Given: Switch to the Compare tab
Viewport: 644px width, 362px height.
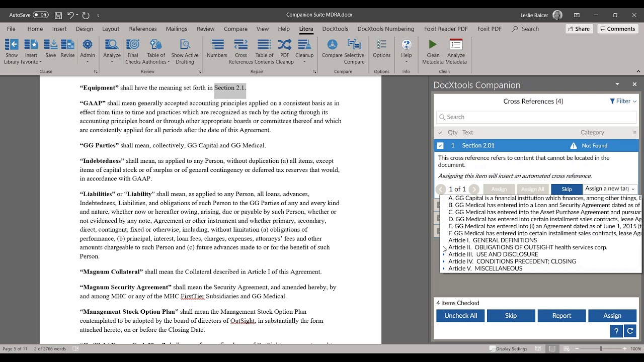Looking at the screenshot, I should click(235, 29).
